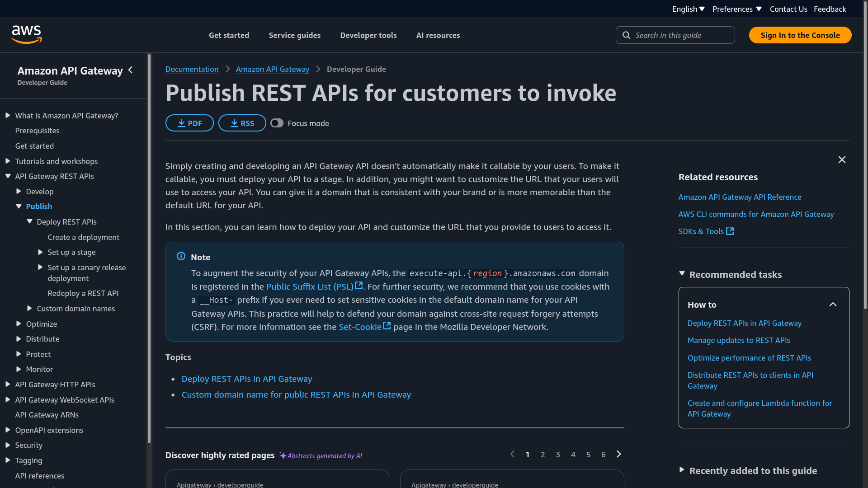Collapse the How to panel chevron

833,305
